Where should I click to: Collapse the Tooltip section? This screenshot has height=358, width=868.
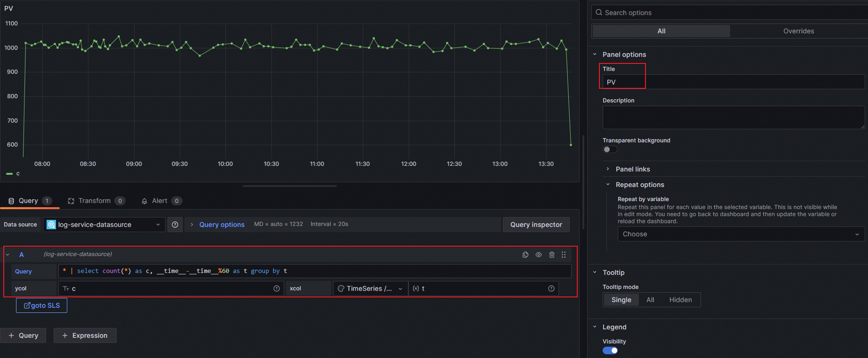(x=595, y=272)
